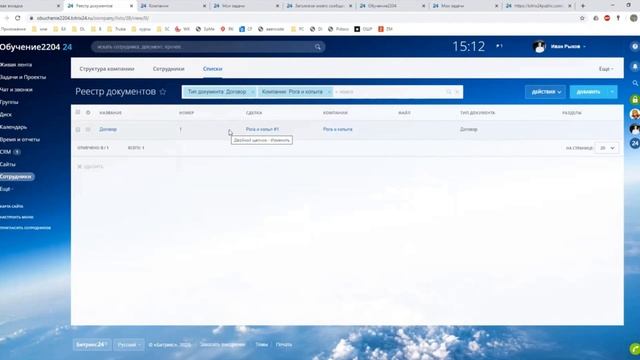
Task: Open Иван Рыков user menu
Action: (568, 47)
